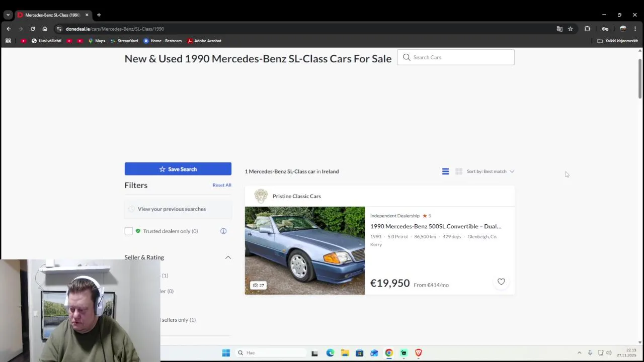This screenshot has height=362, width=644.
Task: Click the Save Search button
Action: (x=178, y=169)
